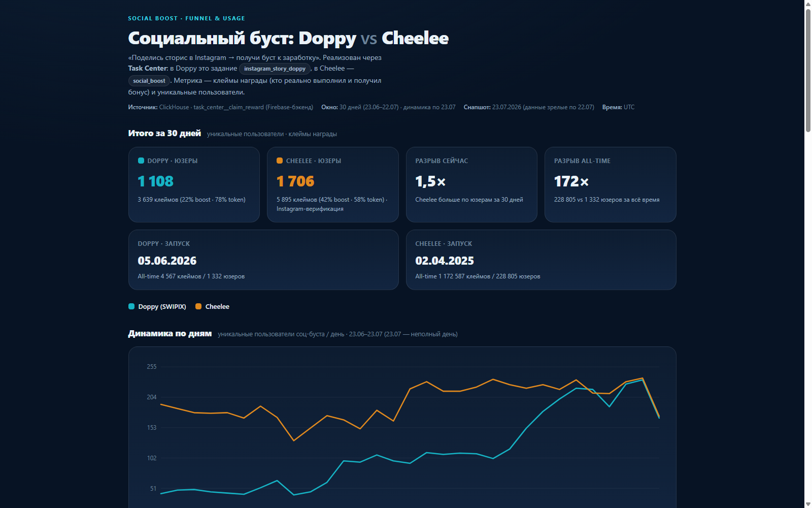Screen dimensions: 812x508
Task: Click the DOPPY · ЗАПУСК card label
Action: coord(163,244)
